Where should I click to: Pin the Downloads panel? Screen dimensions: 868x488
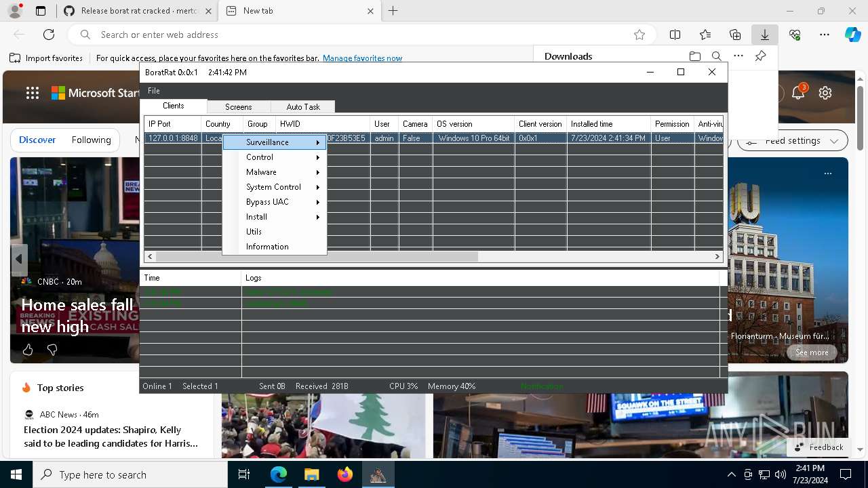coord(761,56)
